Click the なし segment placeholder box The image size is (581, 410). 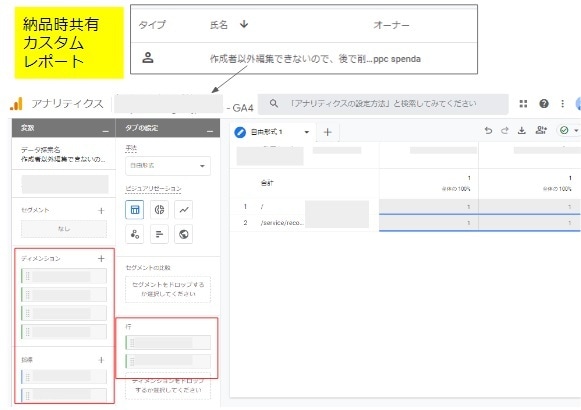(x=64, y=229)
